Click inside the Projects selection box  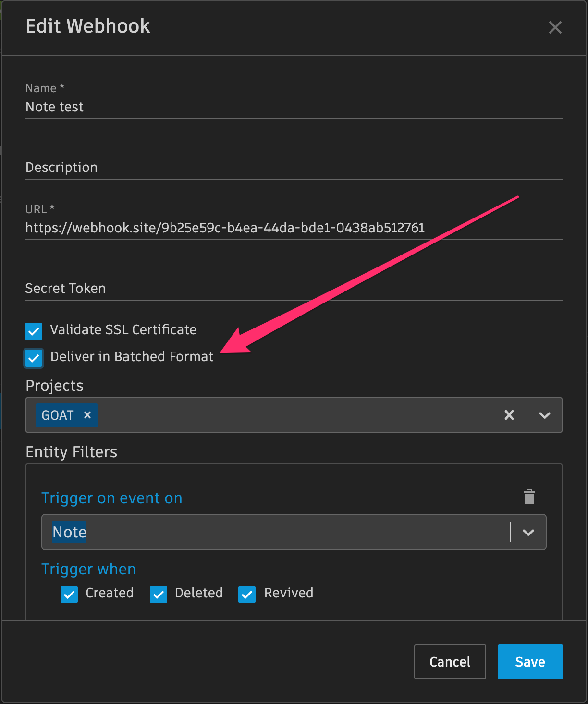[x=298, y=415]
